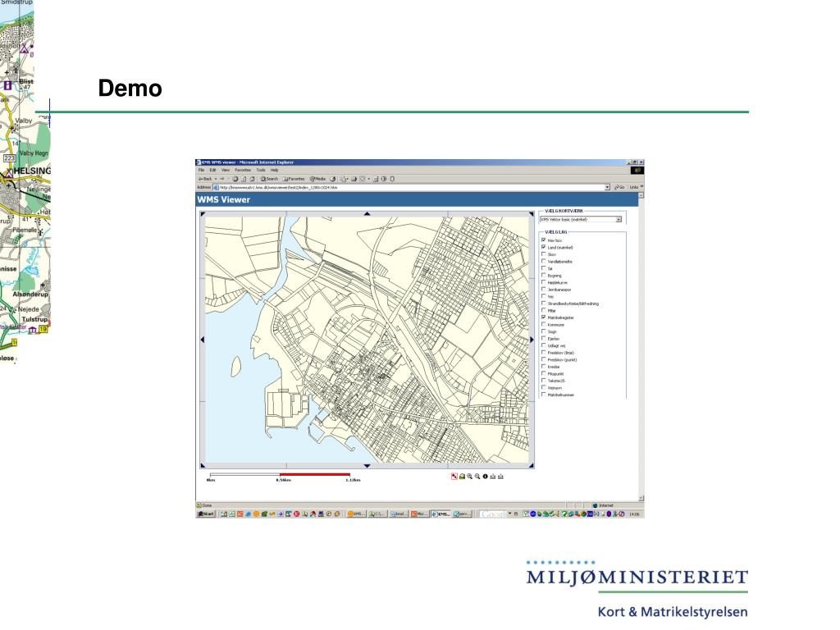Pan map to the bottom-right corner arrow
Image resolution: width=840 pixels, height=630 pixels.
531,465
